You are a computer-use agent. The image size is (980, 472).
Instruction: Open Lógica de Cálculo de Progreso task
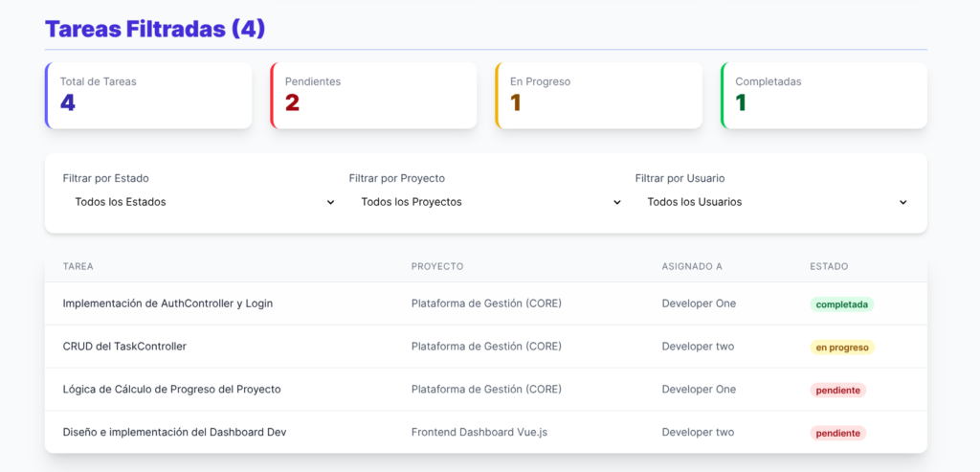(171, 390)
